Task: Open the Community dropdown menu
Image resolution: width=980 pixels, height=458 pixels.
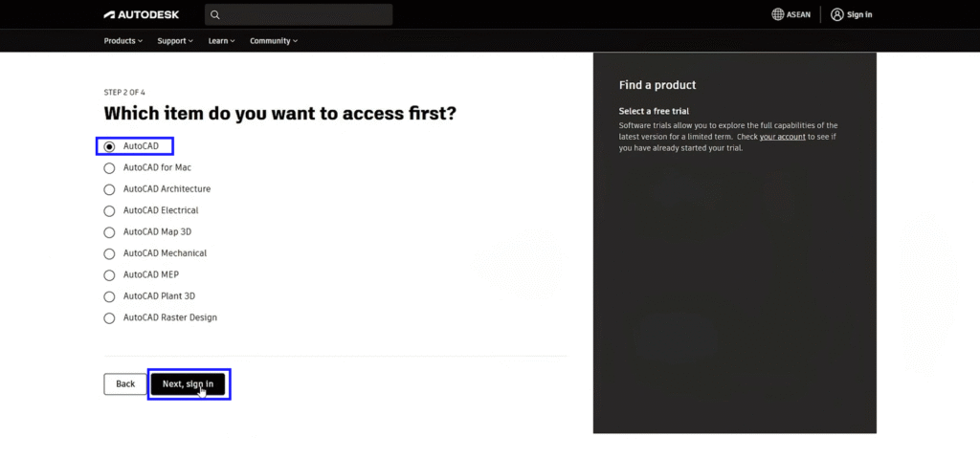Action: 273,41
